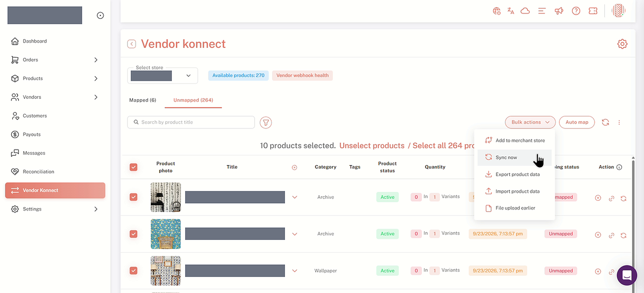The width and height of the screenshot is (644, 293).
Task: Click Select all 264 products link
Action: [x=444, y=146]
